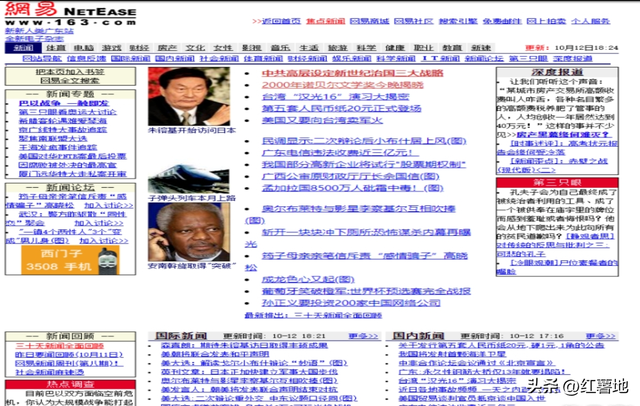Click the bullet train photo
Screen dimensions: 640x406
click(189, 179)
